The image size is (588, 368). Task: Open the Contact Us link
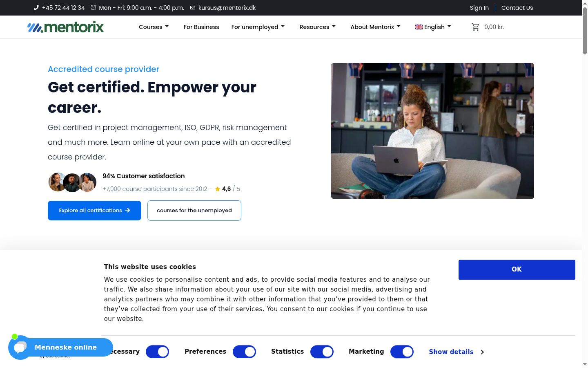[517, 8]
